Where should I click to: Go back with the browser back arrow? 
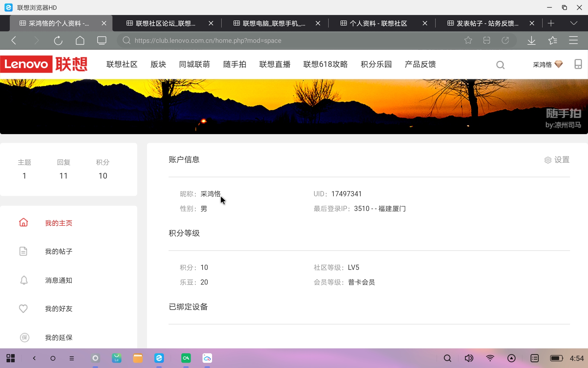(14, 40)
